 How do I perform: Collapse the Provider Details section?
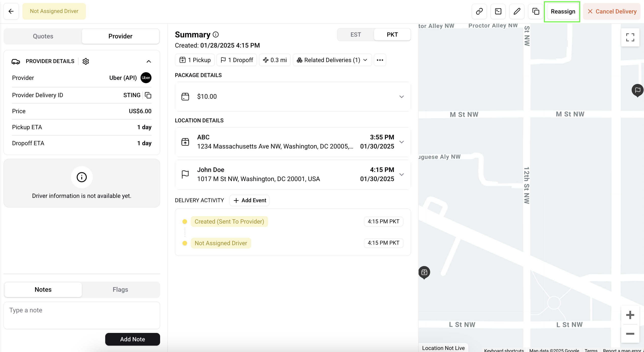[x=149, y=61]
